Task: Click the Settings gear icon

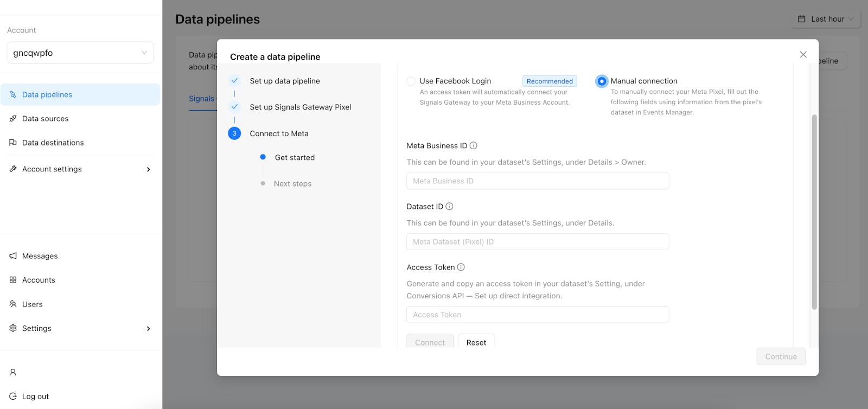Action: 13,328
